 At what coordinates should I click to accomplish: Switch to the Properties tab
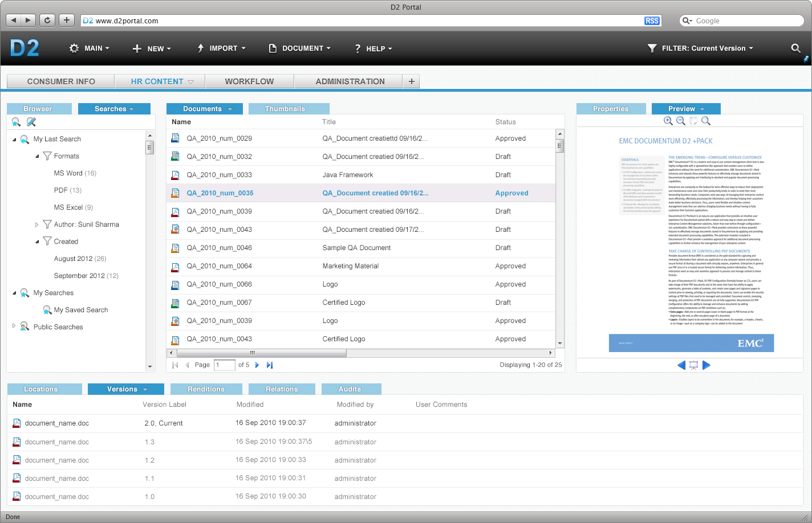(x=611, y=109)
